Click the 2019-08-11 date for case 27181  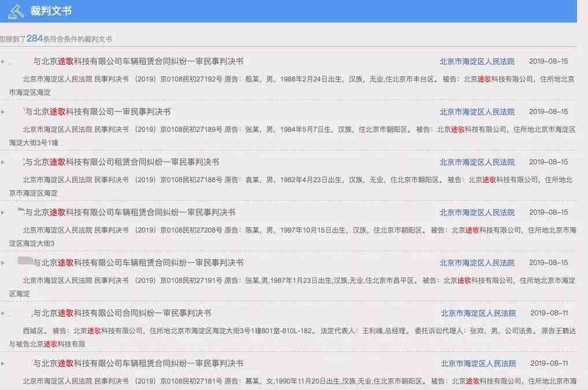[x=549, y=363]
